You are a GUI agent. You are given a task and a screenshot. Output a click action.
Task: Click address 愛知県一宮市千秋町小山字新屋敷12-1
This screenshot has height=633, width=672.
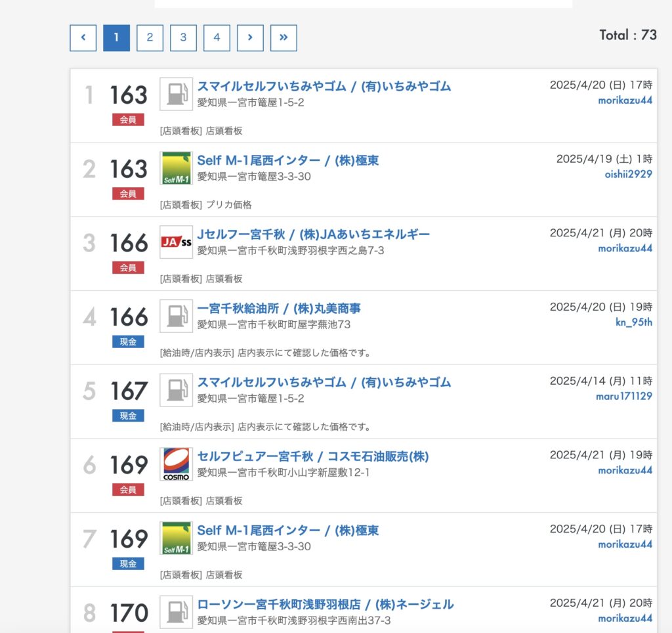(x=283, y=473)
